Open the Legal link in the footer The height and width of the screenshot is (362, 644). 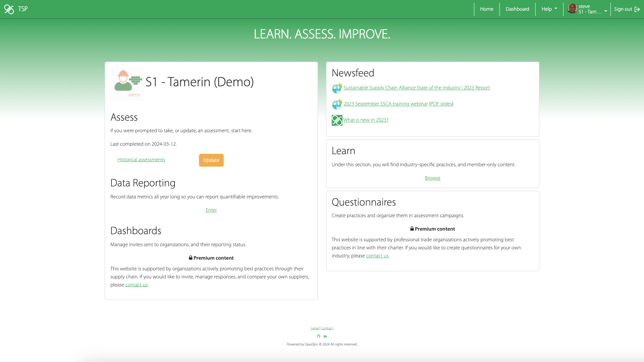(315, 328)
